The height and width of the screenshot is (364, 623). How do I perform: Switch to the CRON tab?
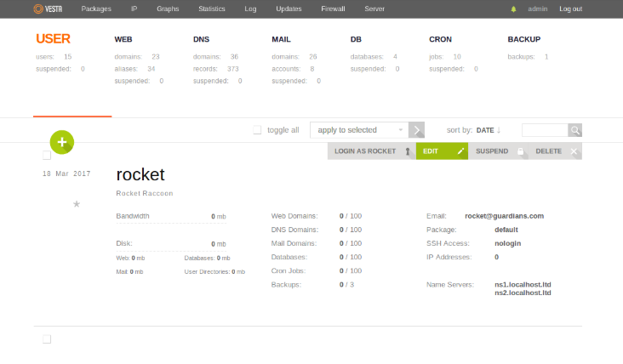[440, 39]
